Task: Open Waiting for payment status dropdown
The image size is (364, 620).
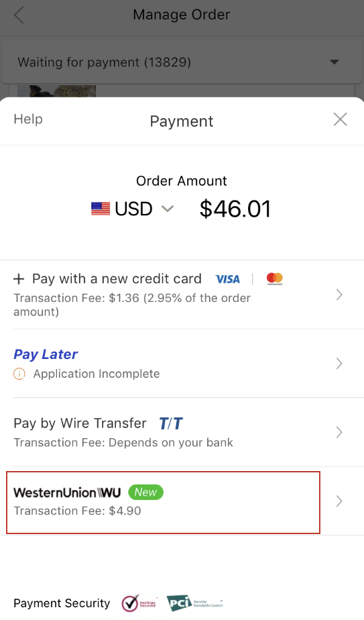Action: click(182, 62)
